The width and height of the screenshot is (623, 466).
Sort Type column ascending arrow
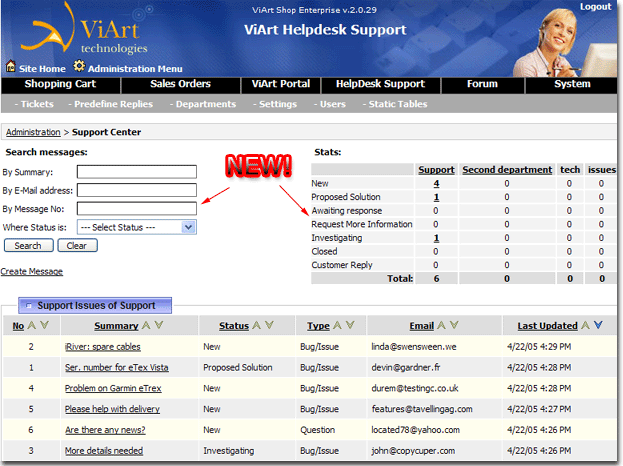337,325
